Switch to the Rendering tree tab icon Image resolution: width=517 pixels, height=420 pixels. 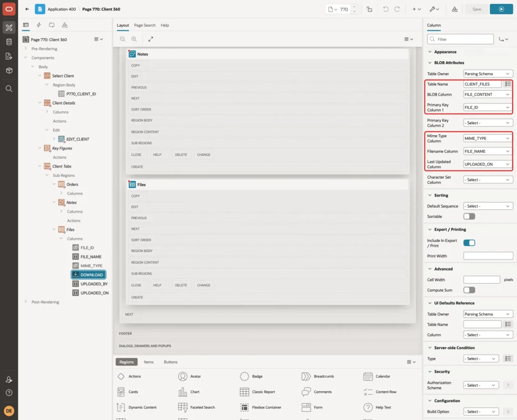tap(26, 25)
